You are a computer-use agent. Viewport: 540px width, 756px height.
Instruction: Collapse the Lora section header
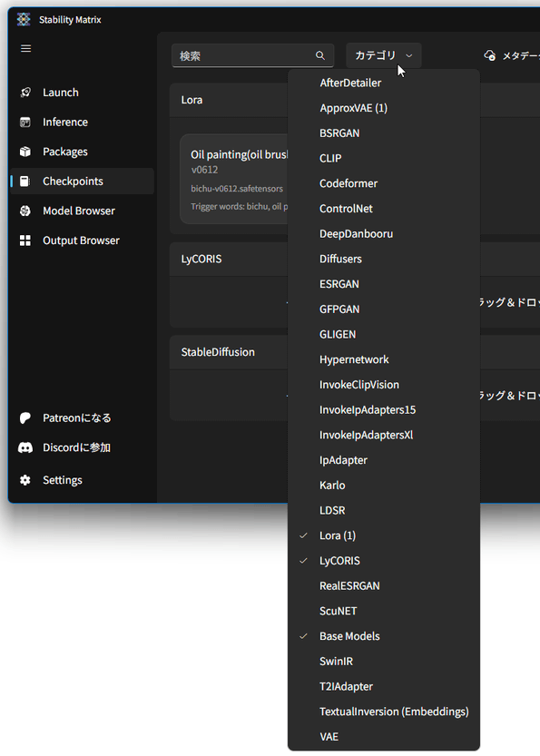229,100
